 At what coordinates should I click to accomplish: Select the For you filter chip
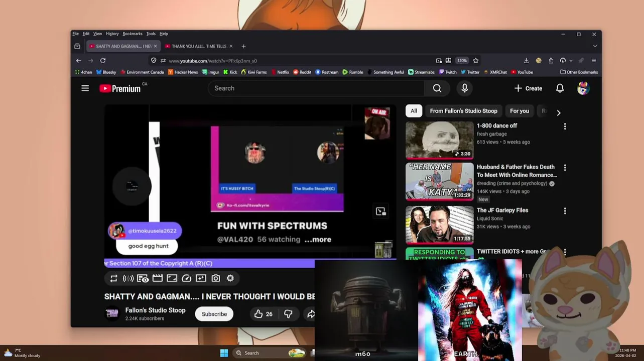click(x=520, y=111)
